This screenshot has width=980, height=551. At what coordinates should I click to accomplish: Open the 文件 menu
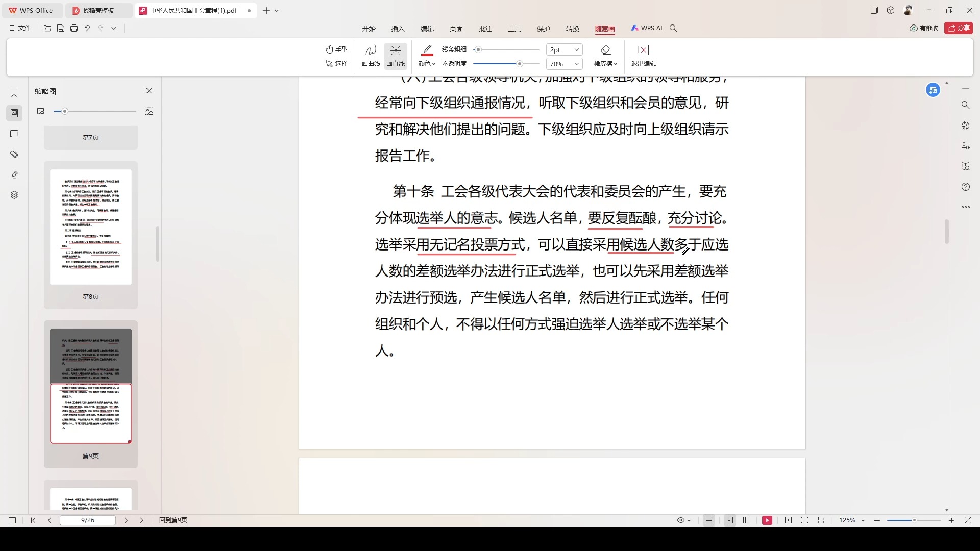click(x=20, y=28)
